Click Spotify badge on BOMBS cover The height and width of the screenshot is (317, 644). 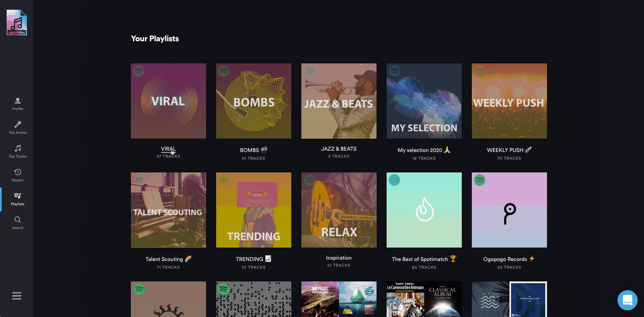tap(224, 71)
